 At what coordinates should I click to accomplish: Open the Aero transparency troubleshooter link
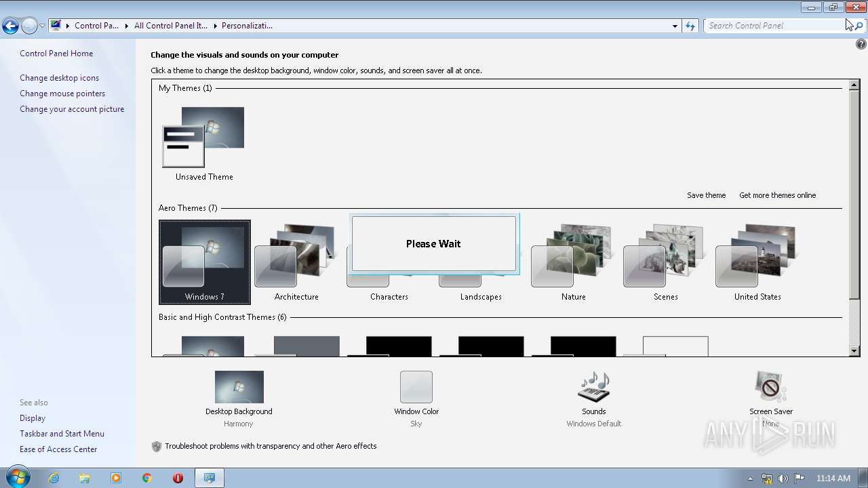271,446
